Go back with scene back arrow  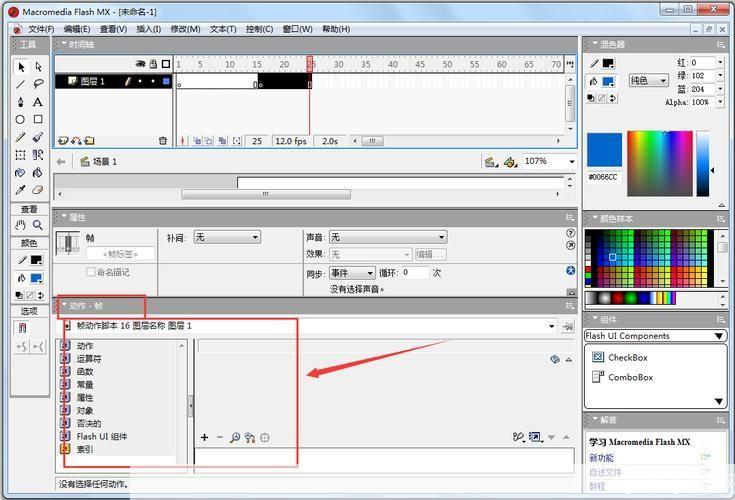60,162
